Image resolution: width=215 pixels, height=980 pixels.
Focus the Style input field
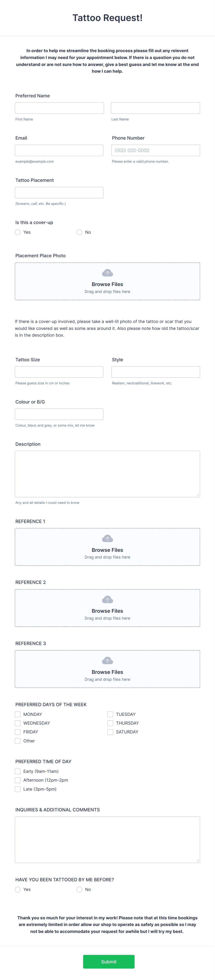pyautogui.click(x=156, y=372)
